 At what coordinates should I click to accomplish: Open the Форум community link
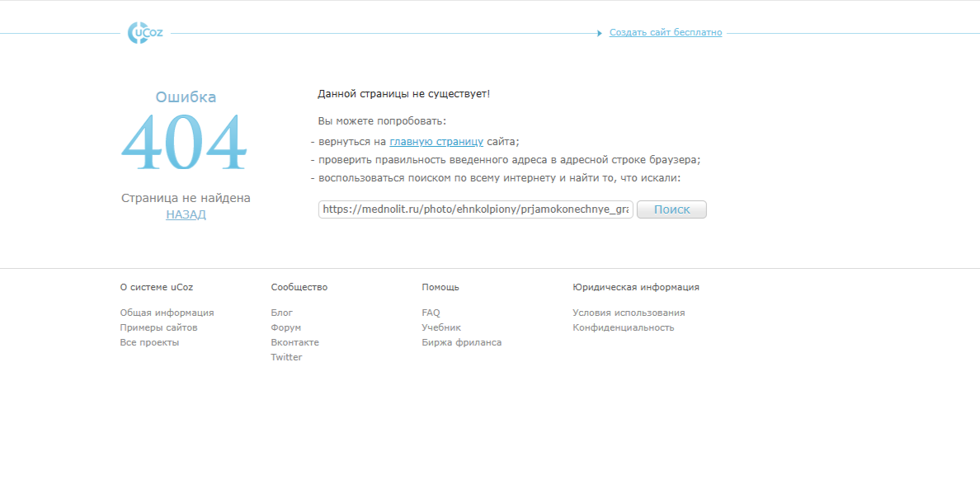click(x=285, y=328)
